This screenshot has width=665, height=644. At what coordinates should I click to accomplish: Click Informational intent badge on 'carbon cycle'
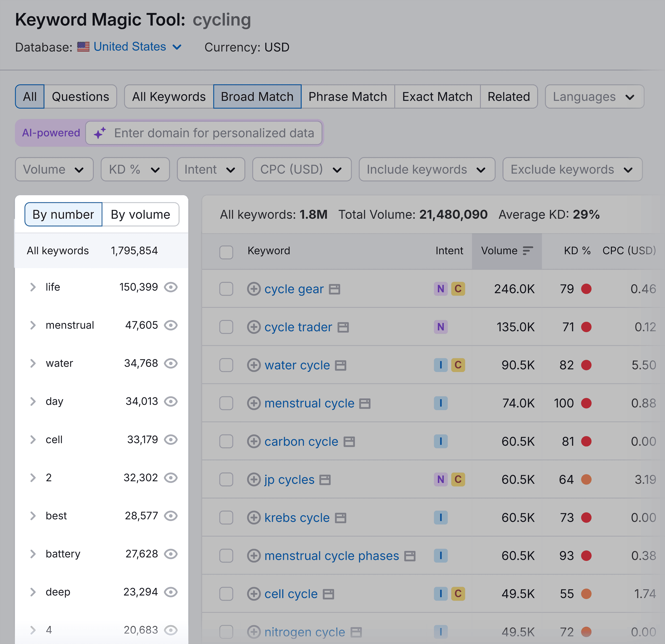coord(441,441)
